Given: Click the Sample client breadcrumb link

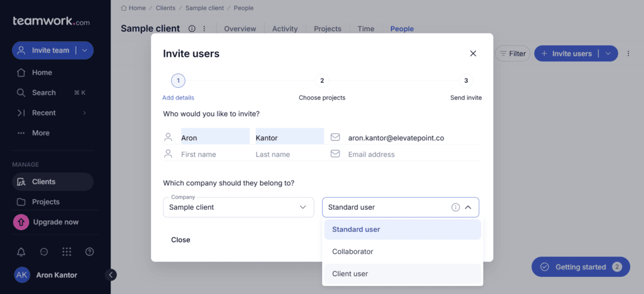Looking at the screenshot, I should (x=205, y=8).
